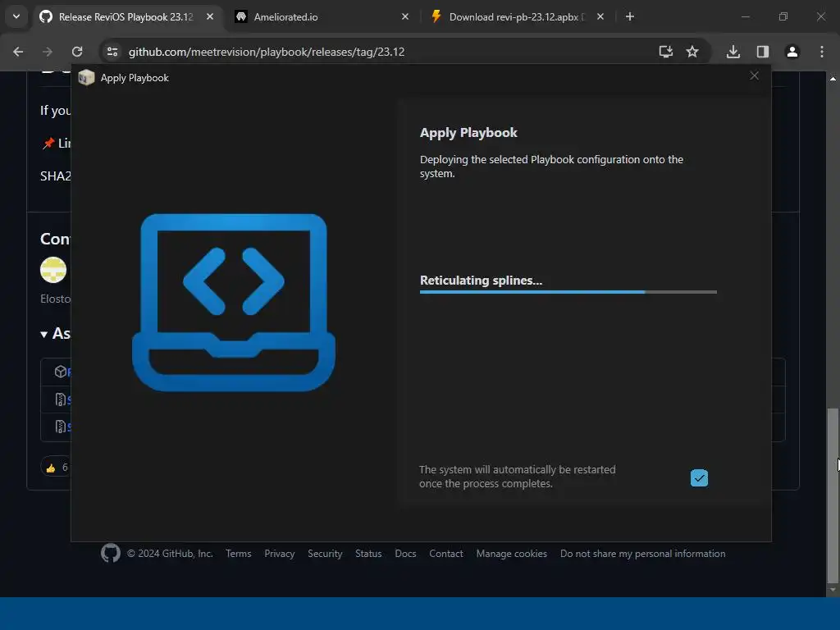Close the Apply Playbook dialog

(x=755, y=75)
